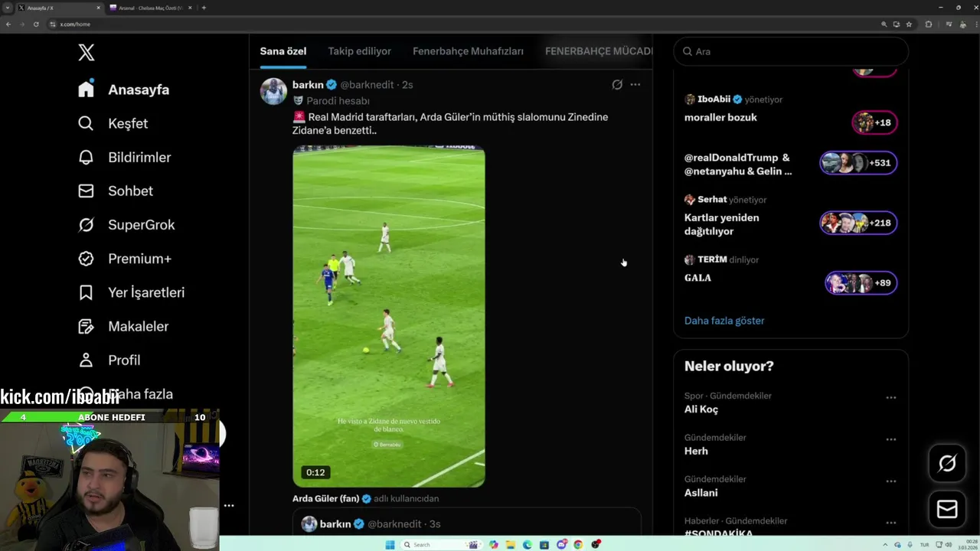Open Herh trending topic
Image resolution: width=980 pixels, height=551 pixels.
[696, 451]
